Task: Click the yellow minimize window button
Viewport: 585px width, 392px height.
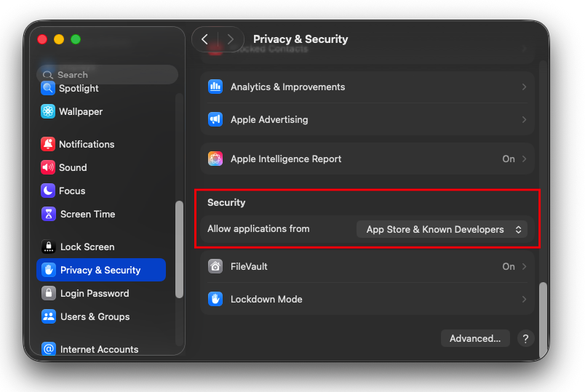Action: click(59, 39)
